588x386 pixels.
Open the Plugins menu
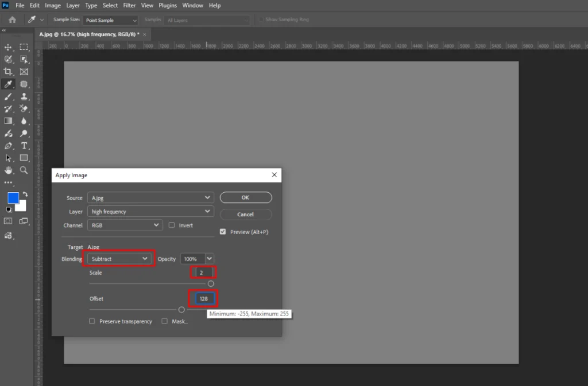pos(168,5)
